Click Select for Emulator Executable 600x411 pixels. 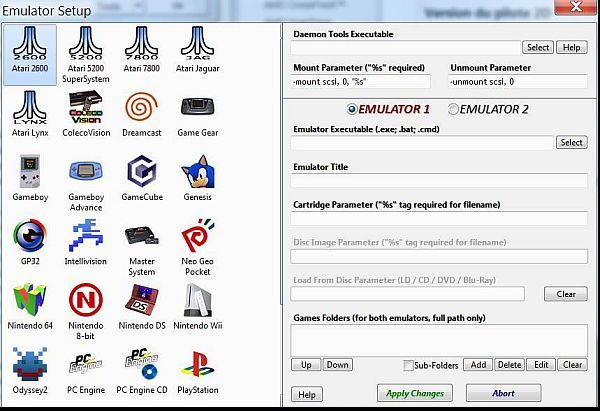point(572,142)
